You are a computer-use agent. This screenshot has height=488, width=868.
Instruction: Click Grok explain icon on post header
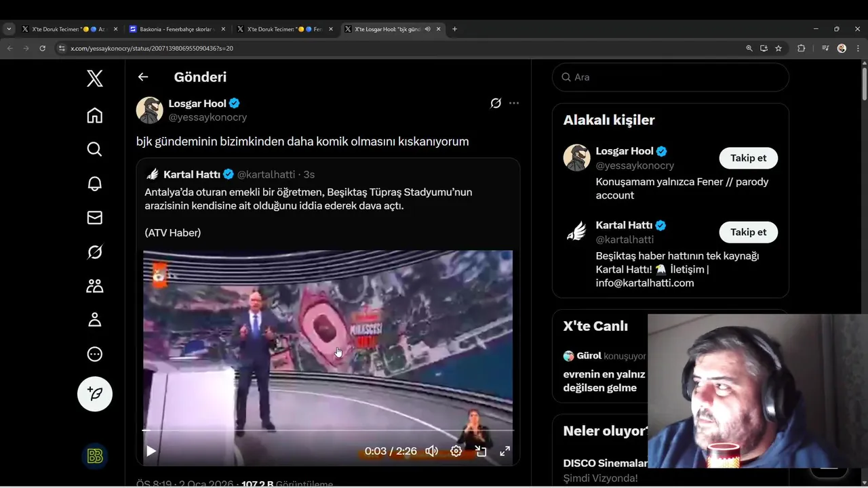(496, 103)
